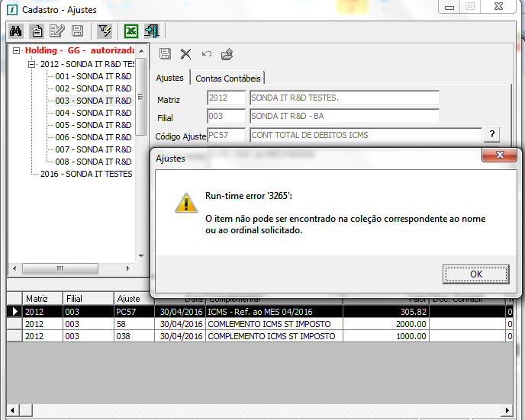Close the Cadastro - Ajustes window
This screenshot has width=525, height=420.
tap(498, 6)
